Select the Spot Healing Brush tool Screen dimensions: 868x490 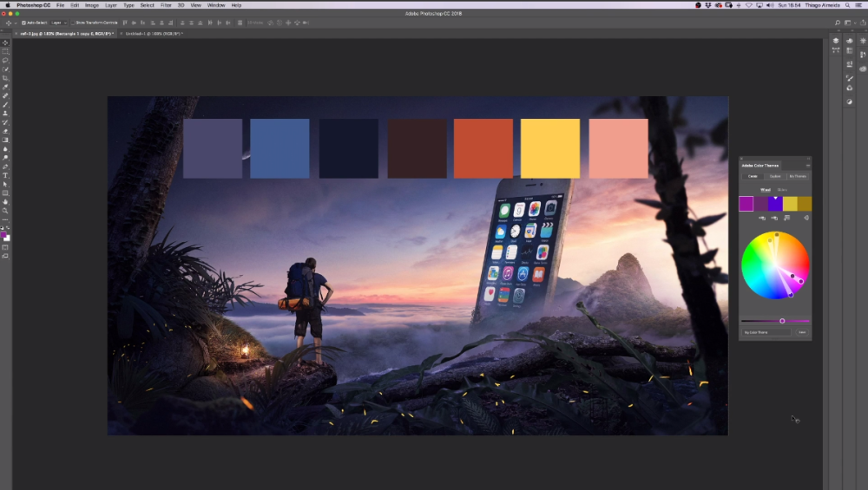5,95
